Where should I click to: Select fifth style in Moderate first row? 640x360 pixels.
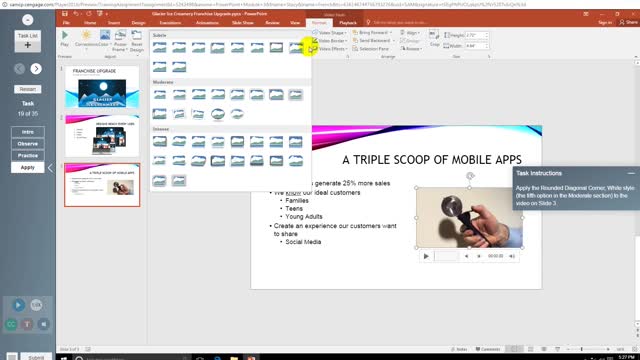(237, 95)
